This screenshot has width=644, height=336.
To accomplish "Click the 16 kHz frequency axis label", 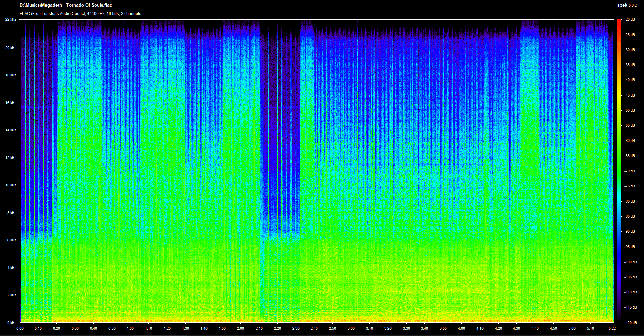I will (x=11, y=103).
